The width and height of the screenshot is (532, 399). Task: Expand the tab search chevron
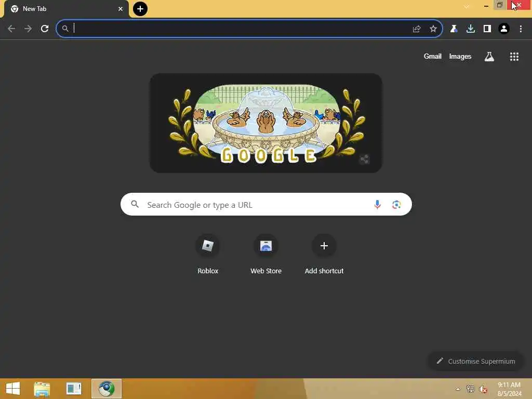coord(467,6)
